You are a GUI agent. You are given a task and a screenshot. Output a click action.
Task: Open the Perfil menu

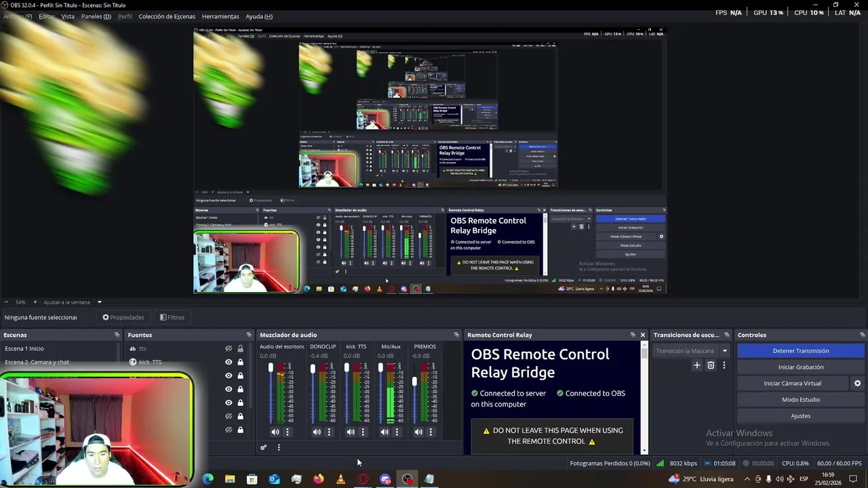(125, 16)
